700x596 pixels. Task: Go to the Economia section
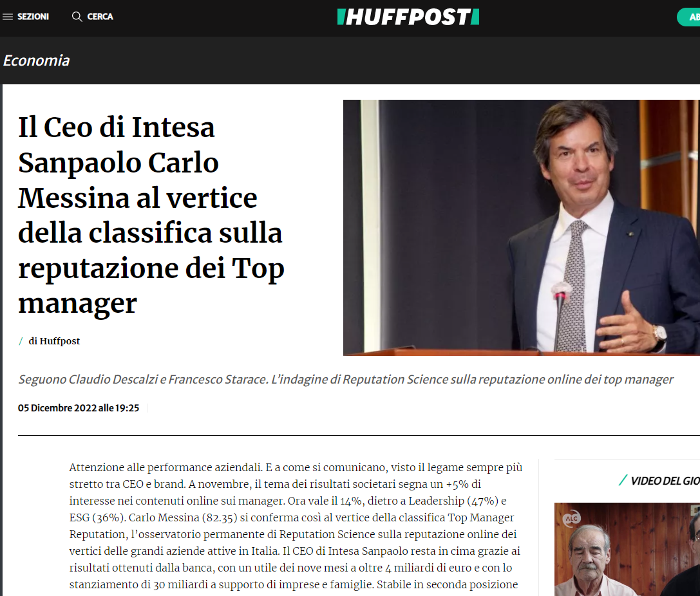[37, 61]
